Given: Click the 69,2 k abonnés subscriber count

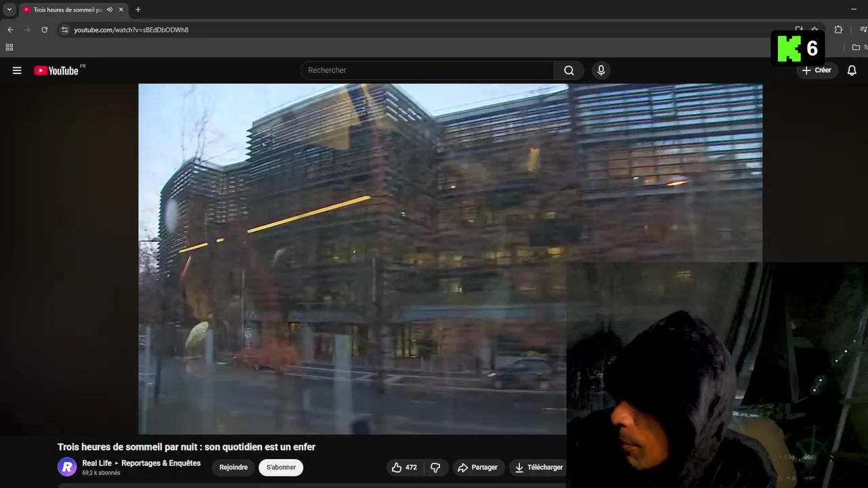Looking at the screenshot, I should 101,473.
